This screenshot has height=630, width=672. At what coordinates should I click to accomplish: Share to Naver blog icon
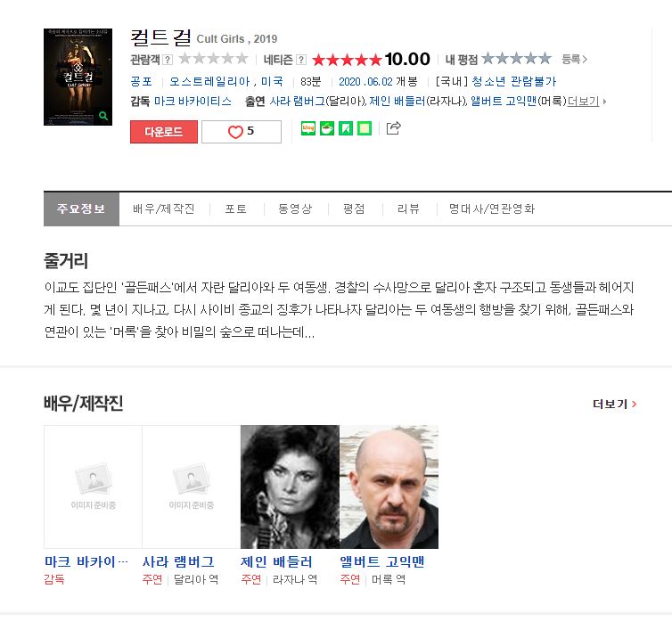coord(308,128)
